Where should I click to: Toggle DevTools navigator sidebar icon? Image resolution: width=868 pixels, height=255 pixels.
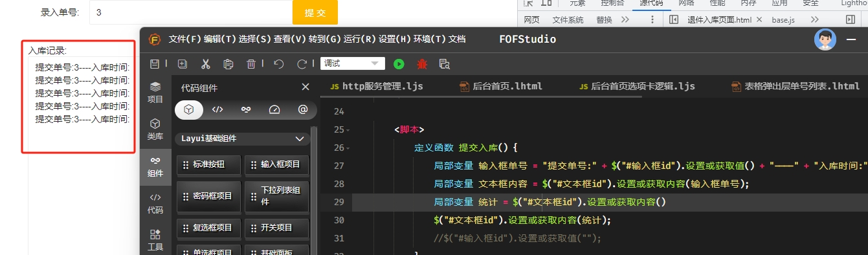674,20
